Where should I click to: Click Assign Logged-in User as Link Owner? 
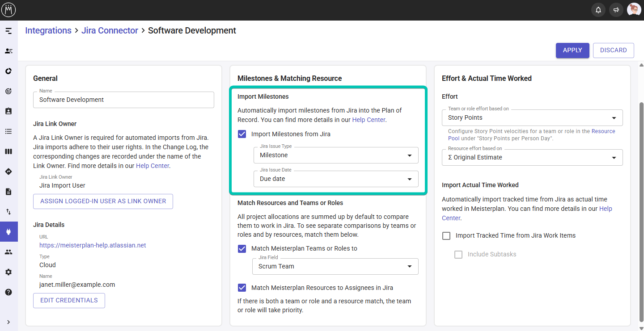tap(103, 201)
